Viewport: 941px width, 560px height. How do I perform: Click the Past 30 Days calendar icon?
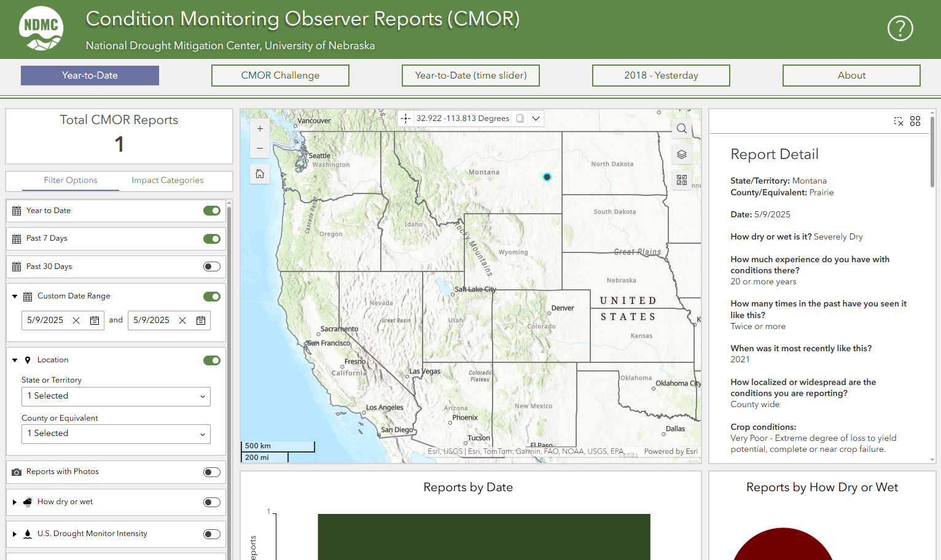point(17,266)
